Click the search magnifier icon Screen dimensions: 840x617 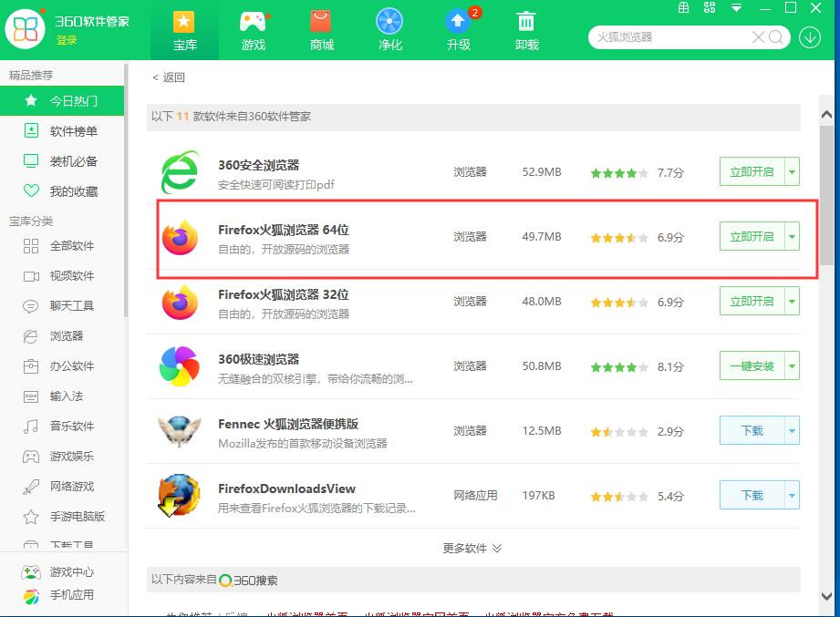(x=776, y=37)
